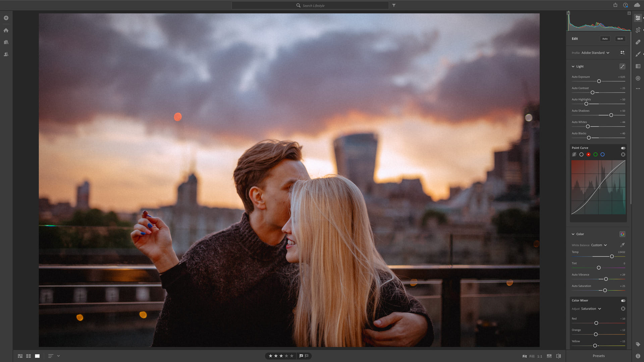Switch zoom to Fill

[532, 356]
